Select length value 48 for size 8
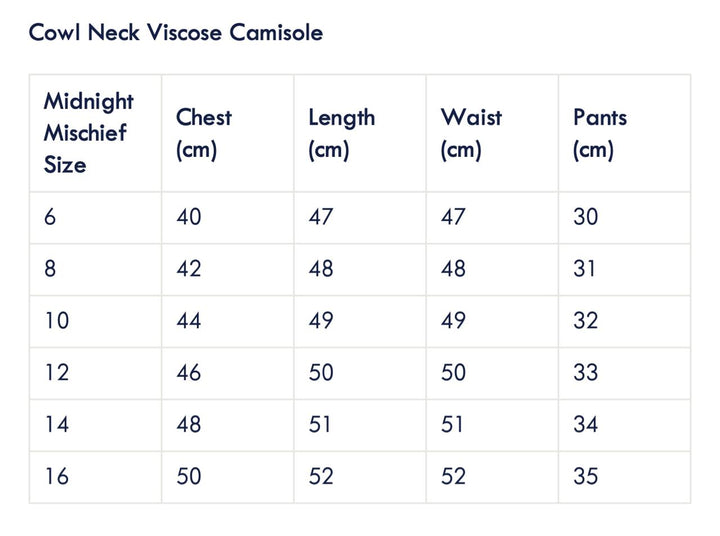 321,269
